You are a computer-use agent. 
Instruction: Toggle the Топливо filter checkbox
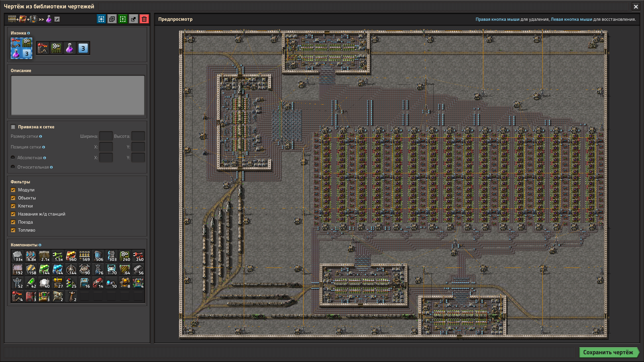pyautogui.click(x=13, y=230)
